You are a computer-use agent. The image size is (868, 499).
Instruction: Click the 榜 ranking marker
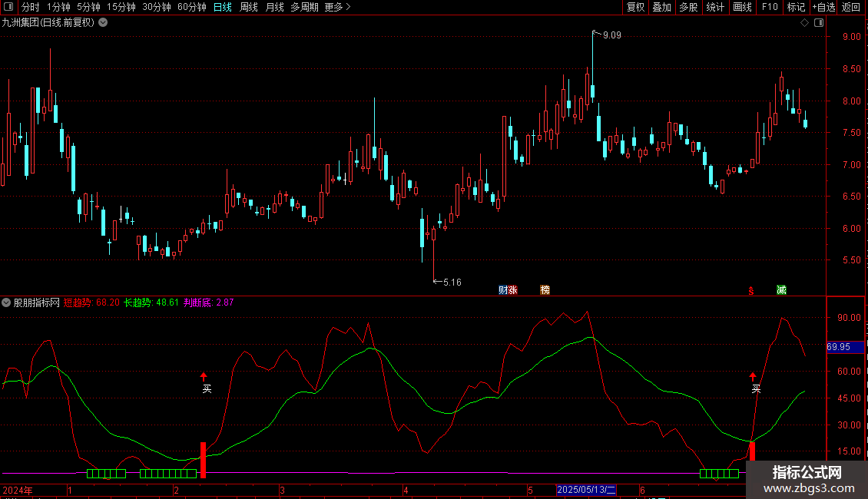545,290
